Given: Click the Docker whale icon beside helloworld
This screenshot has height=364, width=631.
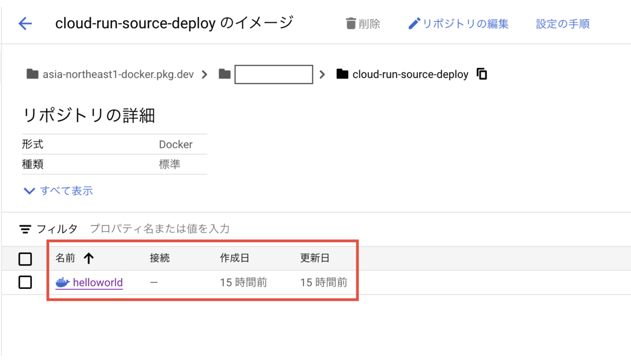Looking at the screenshot, I should (62, 282).
